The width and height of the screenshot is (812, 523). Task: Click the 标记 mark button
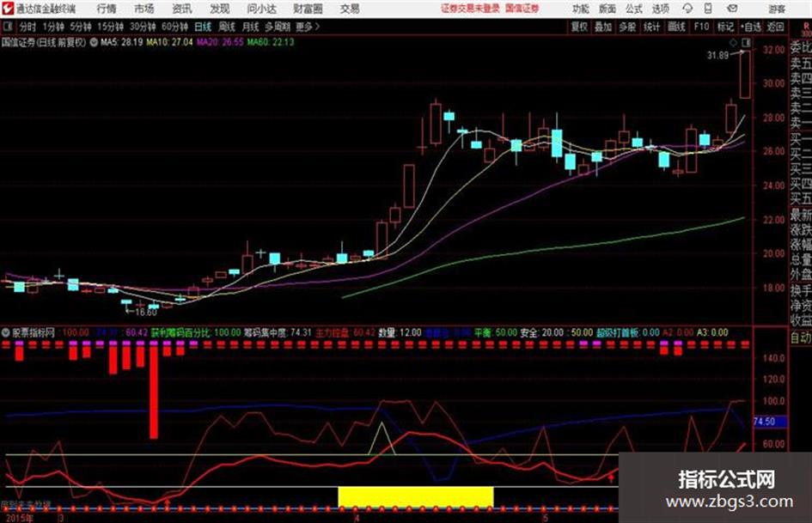point(725,27)
